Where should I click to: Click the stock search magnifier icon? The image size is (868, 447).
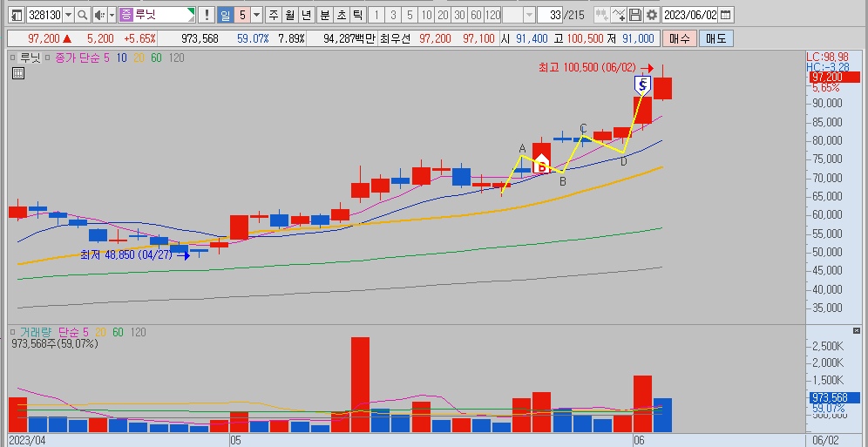tap(83, 15)
